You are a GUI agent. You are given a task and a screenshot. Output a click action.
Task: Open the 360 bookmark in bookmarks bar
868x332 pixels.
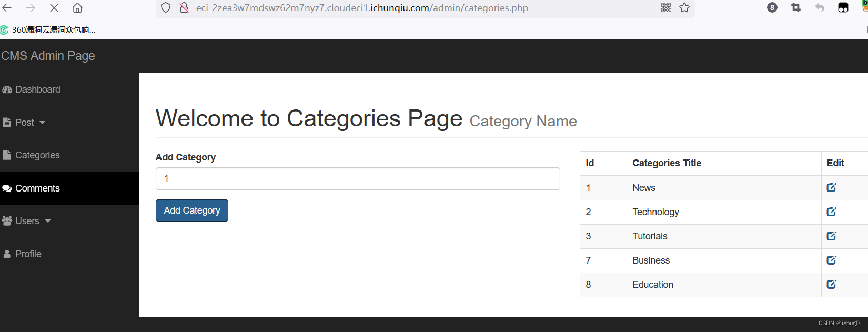pyautogui.click(x=48, y=30)
